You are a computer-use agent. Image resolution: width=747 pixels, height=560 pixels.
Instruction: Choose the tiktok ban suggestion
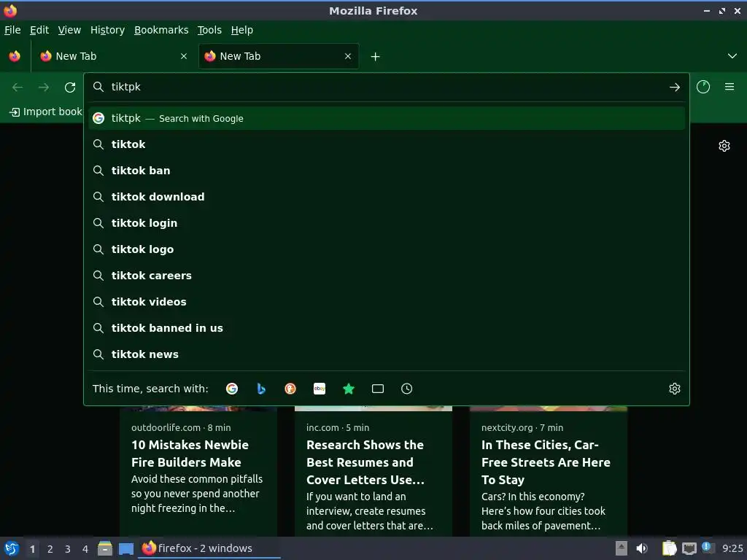pos(387,171)
